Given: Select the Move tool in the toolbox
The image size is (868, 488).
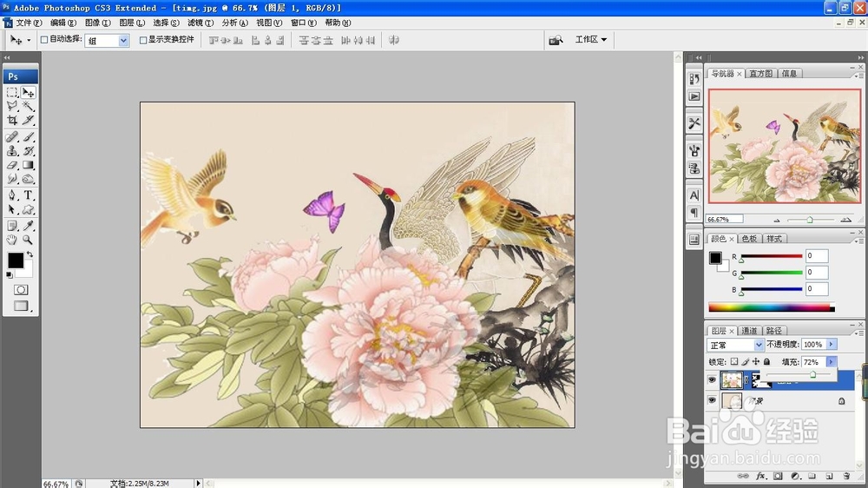Looking at the screenshot, I should [x=29, y=93].
